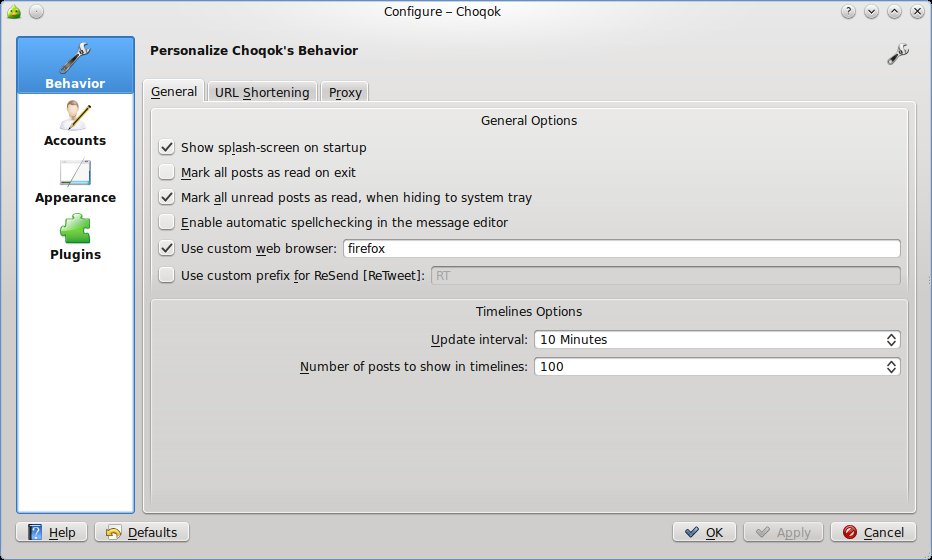Image resolution: width=932 pixels, height=560 pixels.
Task: Click the title bar help question mark icon
Action: tap(848, 12)
